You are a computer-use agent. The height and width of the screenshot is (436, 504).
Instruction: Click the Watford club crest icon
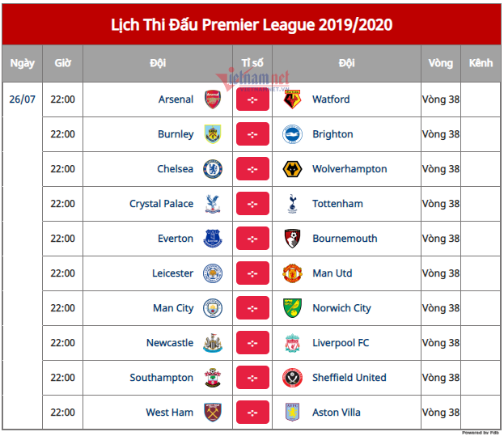point(292,99)
